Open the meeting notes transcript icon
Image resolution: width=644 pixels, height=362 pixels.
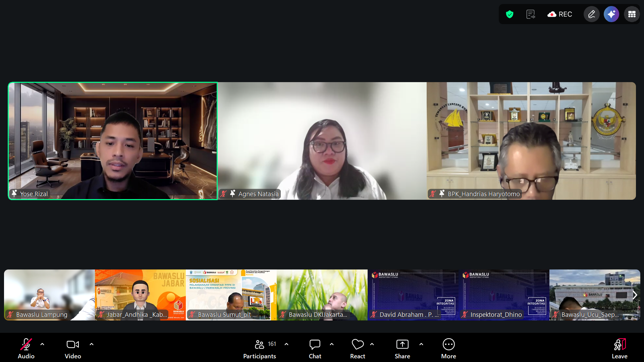(x=530, y=14)
